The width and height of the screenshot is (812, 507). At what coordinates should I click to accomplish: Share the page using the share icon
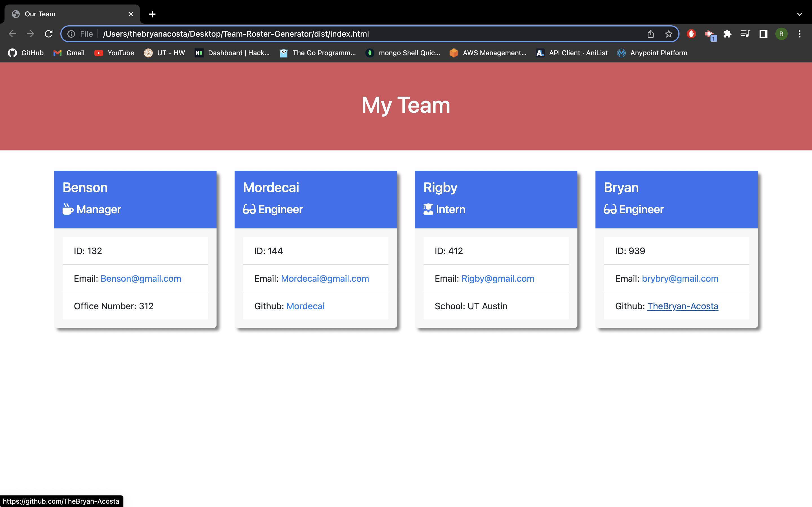(651, 34)
